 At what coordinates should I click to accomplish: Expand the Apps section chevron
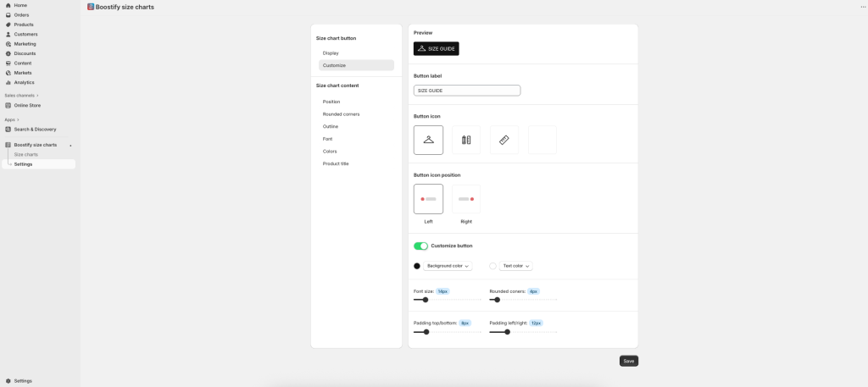point(18,119)
